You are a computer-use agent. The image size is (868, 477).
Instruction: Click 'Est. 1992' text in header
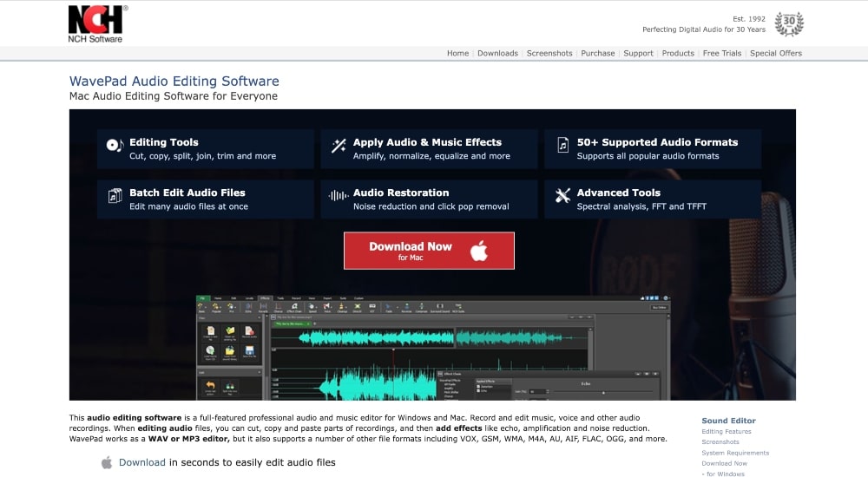749,19
